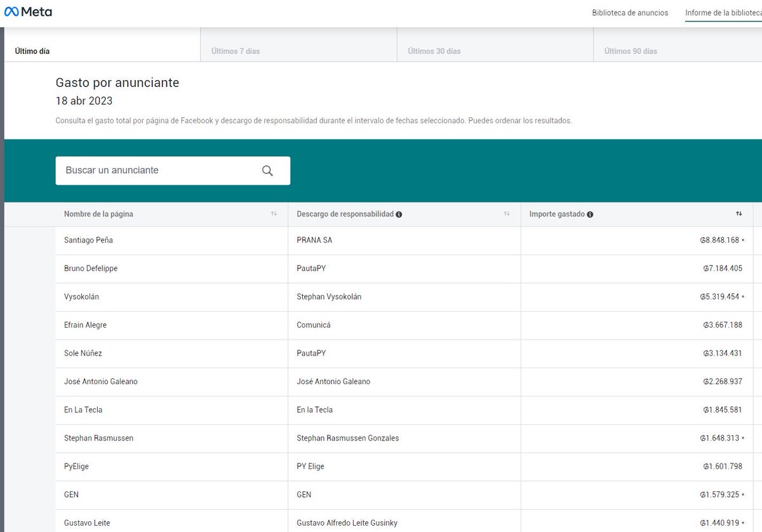Viewport: 762px width, 532px height.
Task: Select the Último día tab
Action: pyautogui.click(x=102, y=45)
